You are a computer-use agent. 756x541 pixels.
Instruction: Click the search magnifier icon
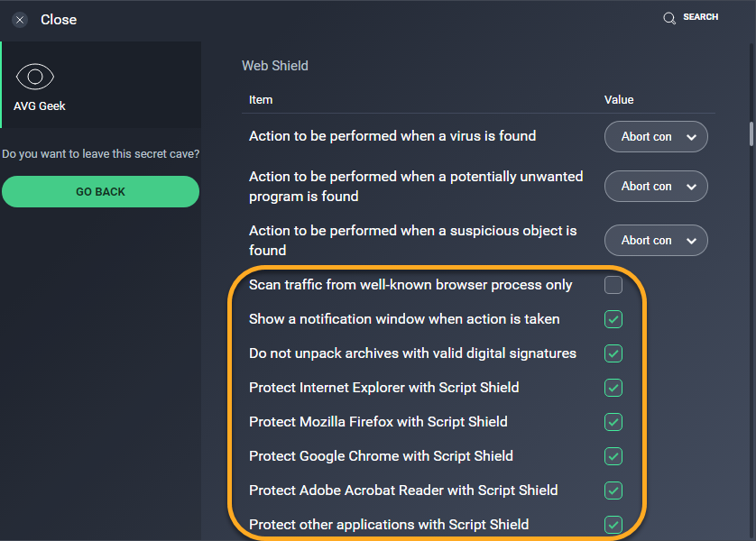pos(669,18)
